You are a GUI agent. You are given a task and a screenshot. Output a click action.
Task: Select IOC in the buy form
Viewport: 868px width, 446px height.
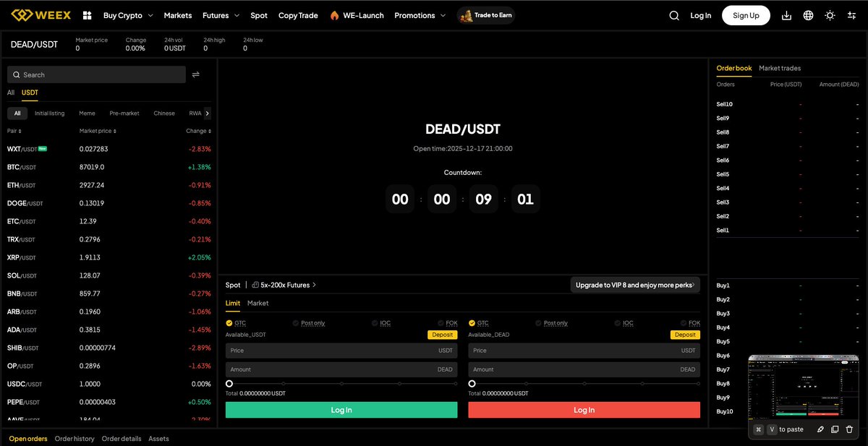pyautogui.click(x=381, y=323)
